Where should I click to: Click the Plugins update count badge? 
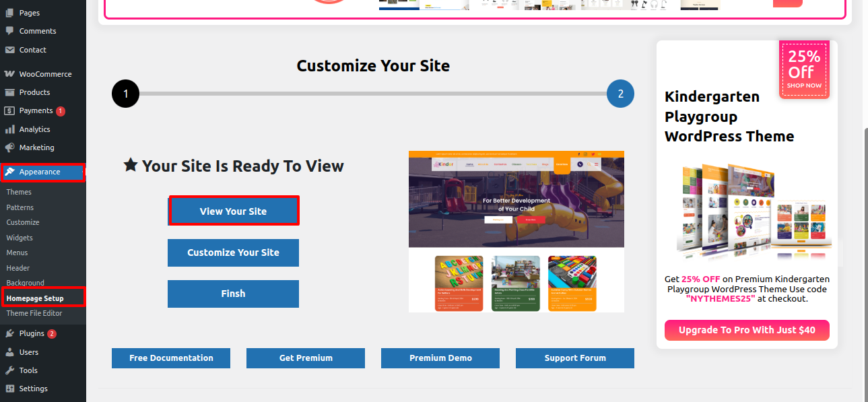click(52, 334)
